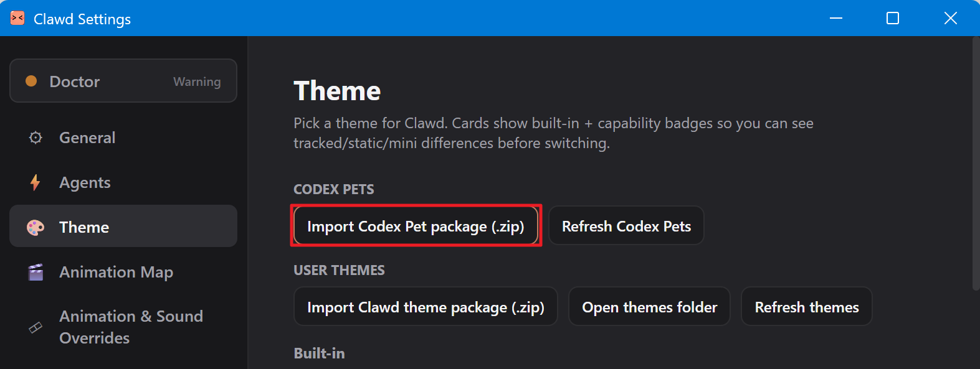980x369 pixels.
Task: Select the General gear icon
Action: 36,138
